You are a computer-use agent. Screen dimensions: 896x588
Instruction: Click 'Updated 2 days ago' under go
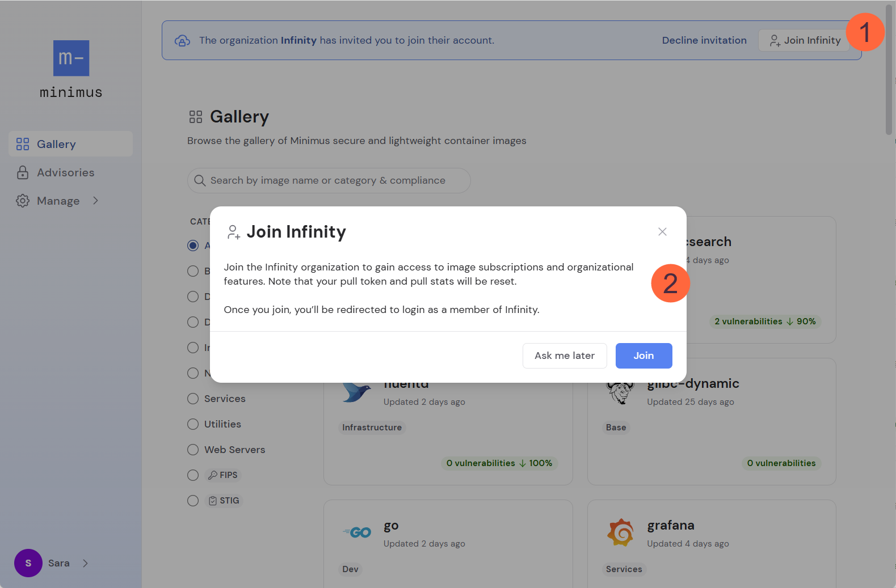(x=424, y=544)
